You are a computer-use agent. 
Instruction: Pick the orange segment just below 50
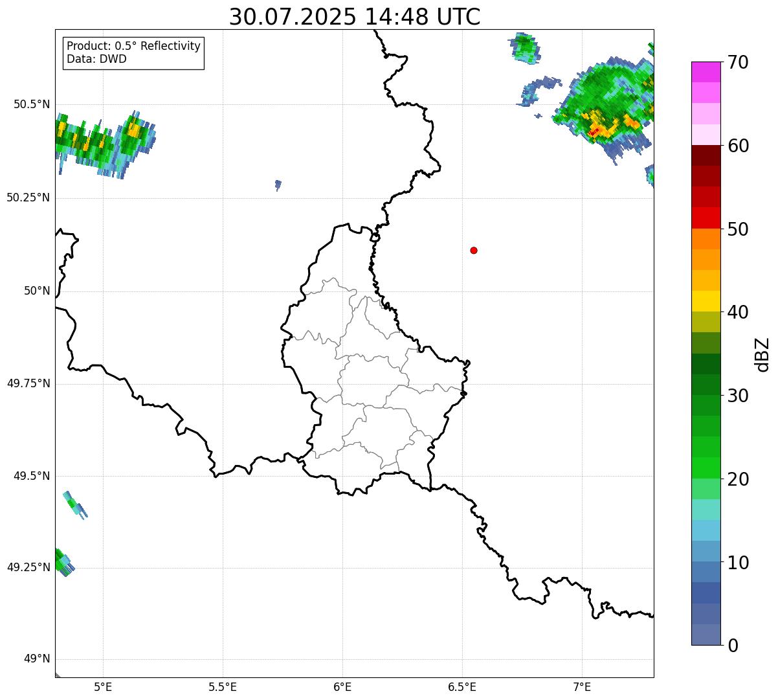pyautogui.click(x=706, y=239)
